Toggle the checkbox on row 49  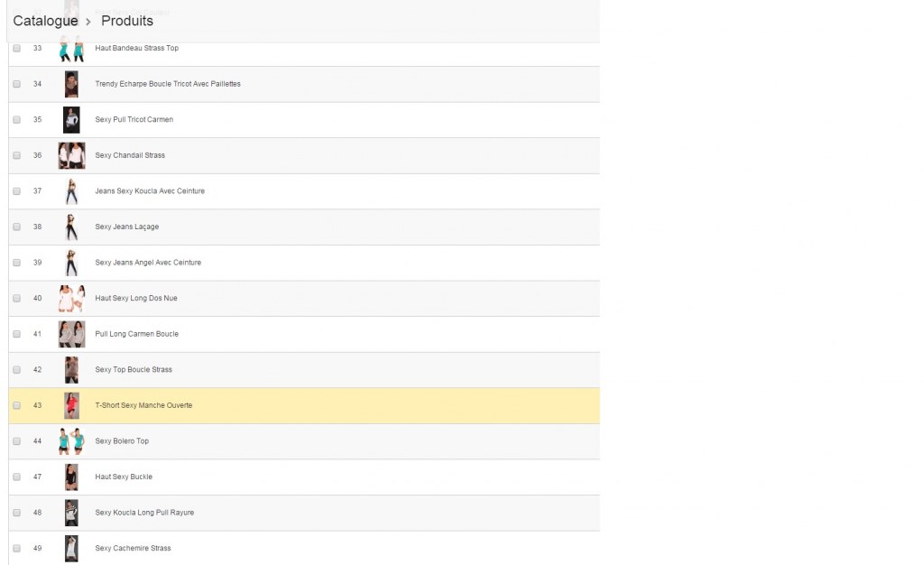[x=16, y=549]
